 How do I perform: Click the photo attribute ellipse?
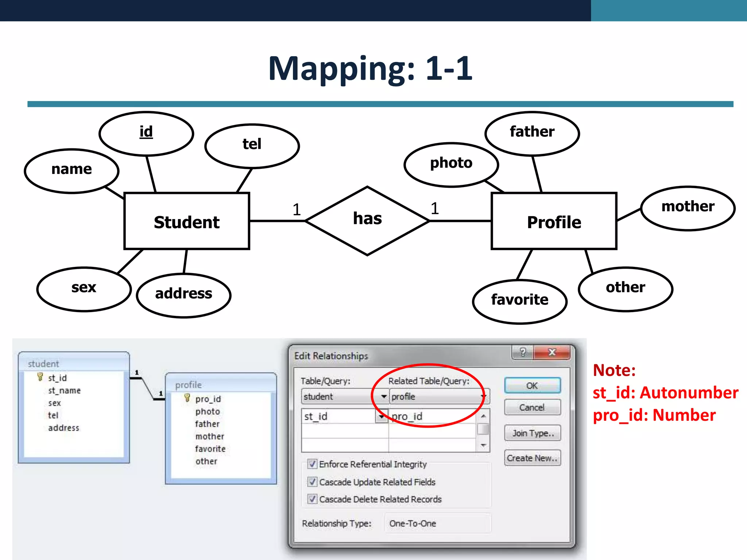451,164
